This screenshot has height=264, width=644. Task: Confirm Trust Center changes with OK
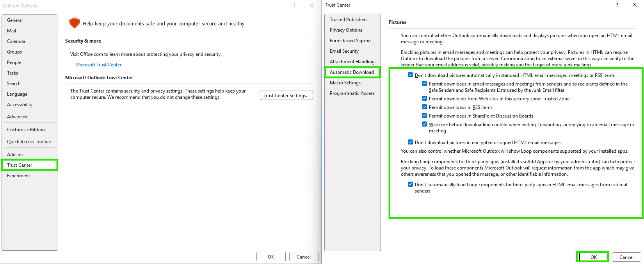(x=594, y=257)
